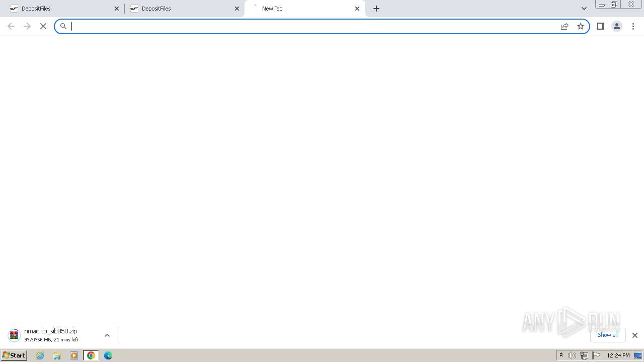Screen dimensions: 644x362
Task: Stop loading this page
Action: tap(43, 26)
